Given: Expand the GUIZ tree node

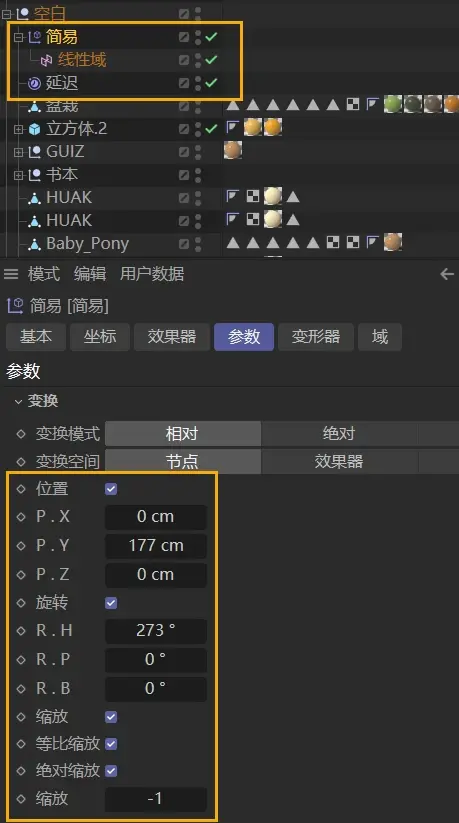Looking at the screenshot, I should point(19,152).
